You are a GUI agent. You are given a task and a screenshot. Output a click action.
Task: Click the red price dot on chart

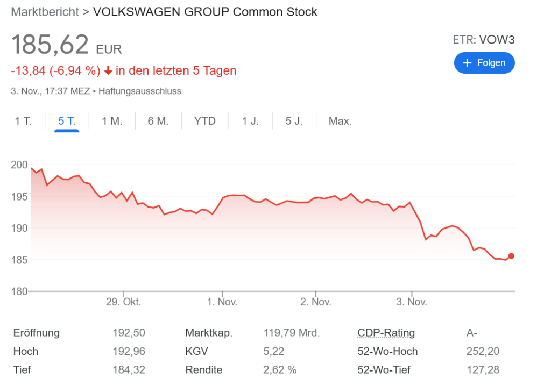[x=511, y=256]
